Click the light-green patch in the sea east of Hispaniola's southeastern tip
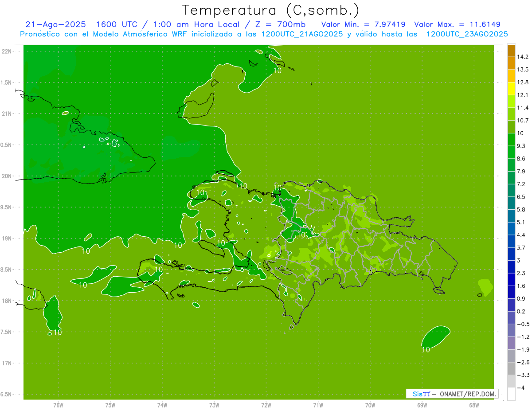Image resolution: width=532 pixels, height=411 pixels. coord(485,287)
